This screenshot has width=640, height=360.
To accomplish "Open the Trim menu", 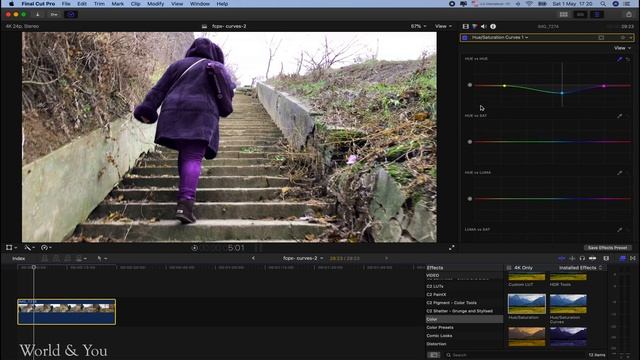I will [x=99, y=4].
